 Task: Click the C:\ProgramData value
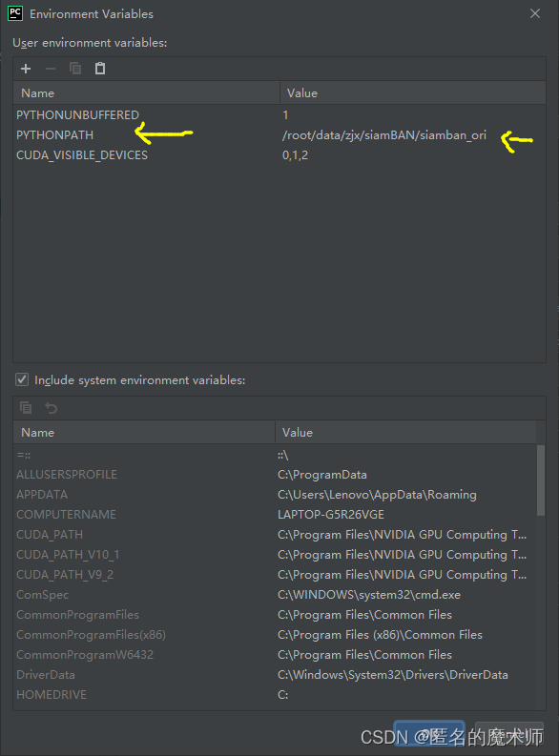click(x=322, y=475)
